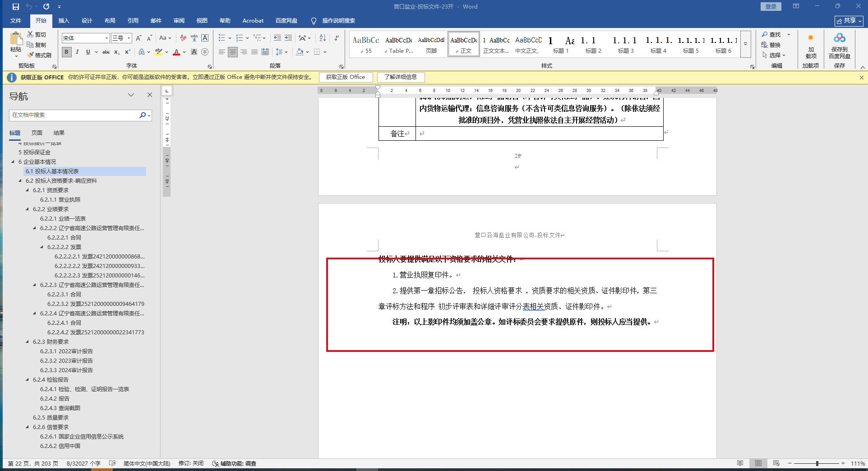Click the Paste (粘贴) clipboard icon
The width and height of the screenshot is (868, 471).
point(16,39)
